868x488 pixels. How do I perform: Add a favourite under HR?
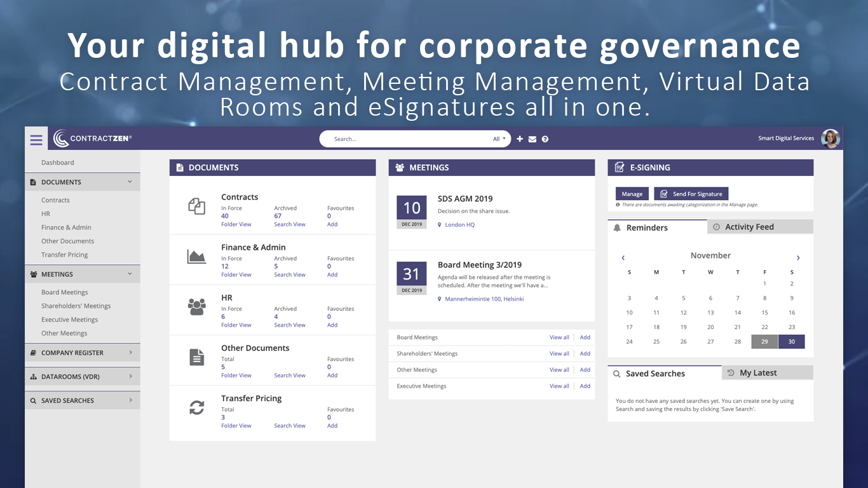(332, 325)
